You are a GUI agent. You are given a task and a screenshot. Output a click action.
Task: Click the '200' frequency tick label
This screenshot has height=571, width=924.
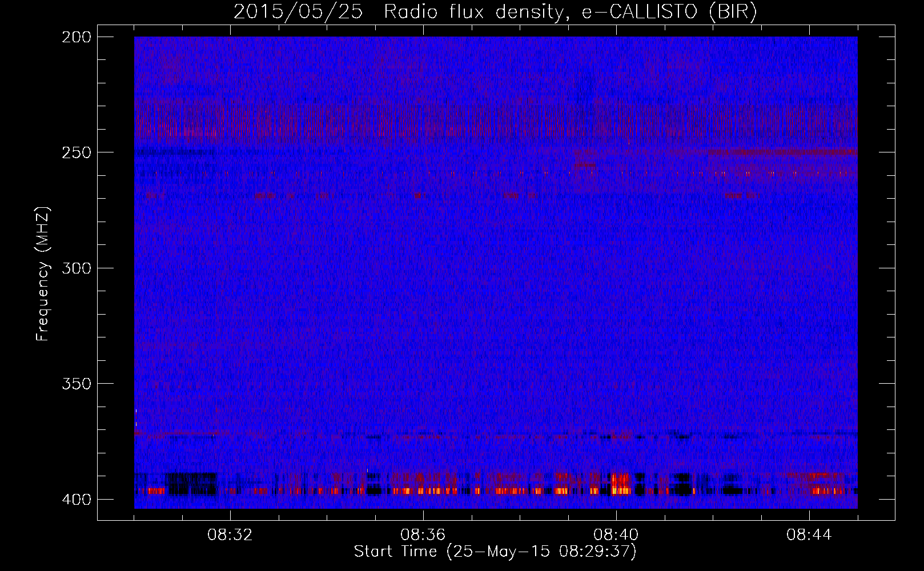point(77,37)
